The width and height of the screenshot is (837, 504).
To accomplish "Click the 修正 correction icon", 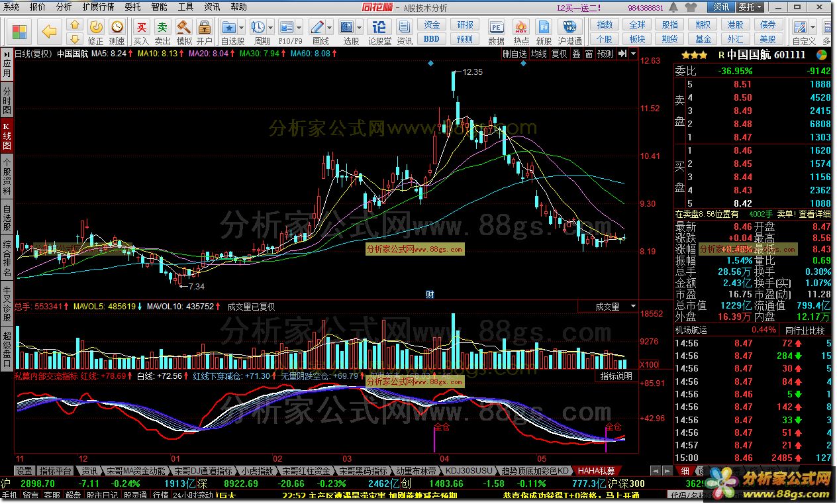I will (96, 27).
